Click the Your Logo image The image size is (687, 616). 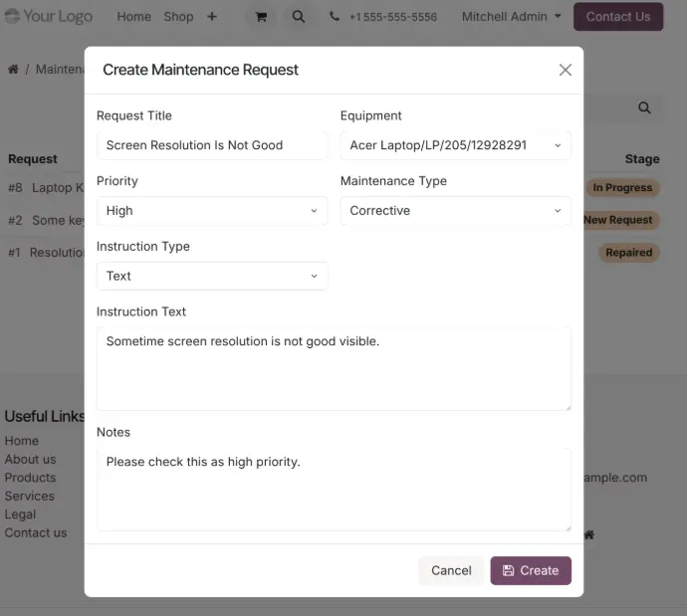tap(48, 16)
